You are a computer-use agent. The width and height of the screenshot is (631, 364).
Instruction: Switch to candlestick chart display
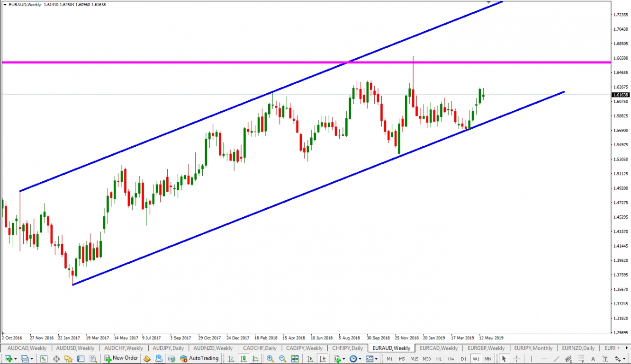click(x=243, y=358)
